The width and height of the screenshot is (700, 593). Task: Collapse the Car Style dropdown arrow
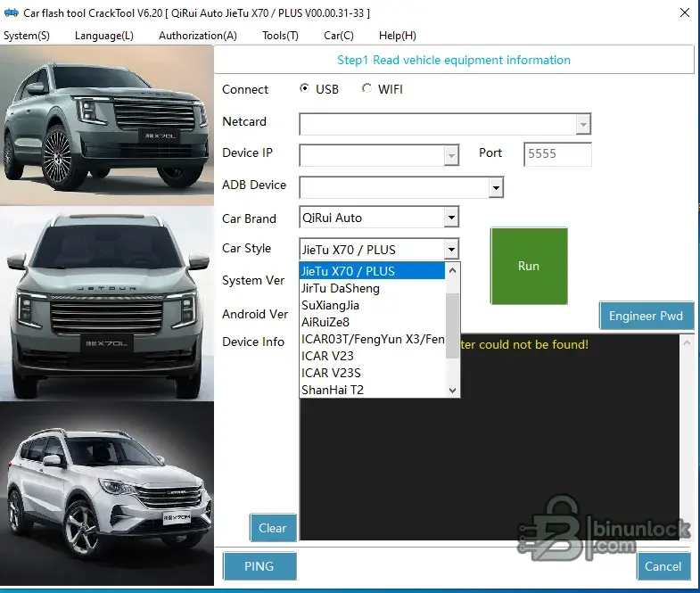(x=451, y=249)
